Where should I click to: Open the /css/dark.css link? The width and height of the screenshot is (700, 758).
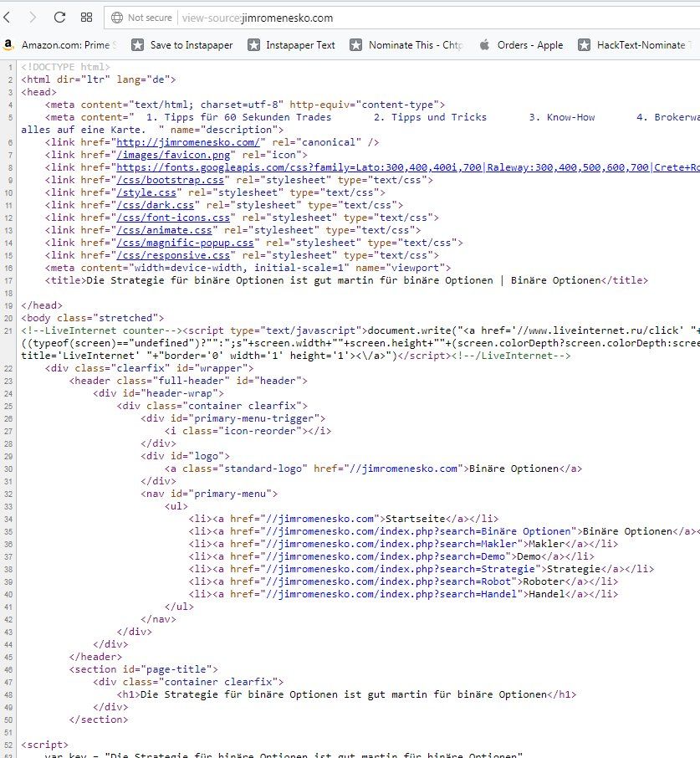(155, 205)
